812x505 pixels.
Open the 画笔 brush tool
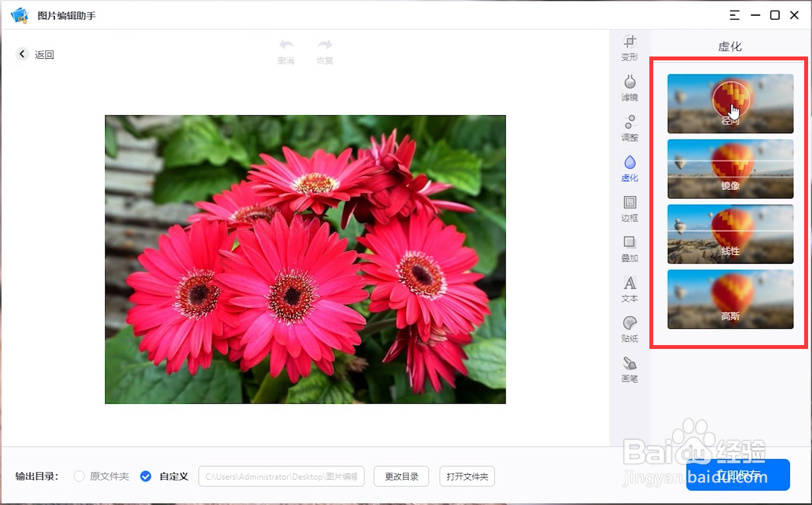[x=629, y=370]
